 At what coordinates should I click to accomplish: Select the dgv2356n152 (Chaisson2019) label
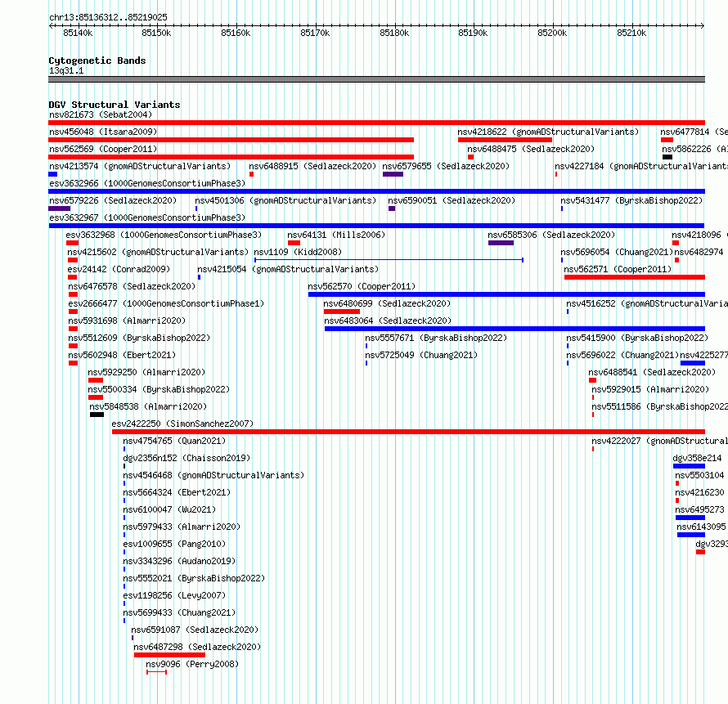[186, 458]
